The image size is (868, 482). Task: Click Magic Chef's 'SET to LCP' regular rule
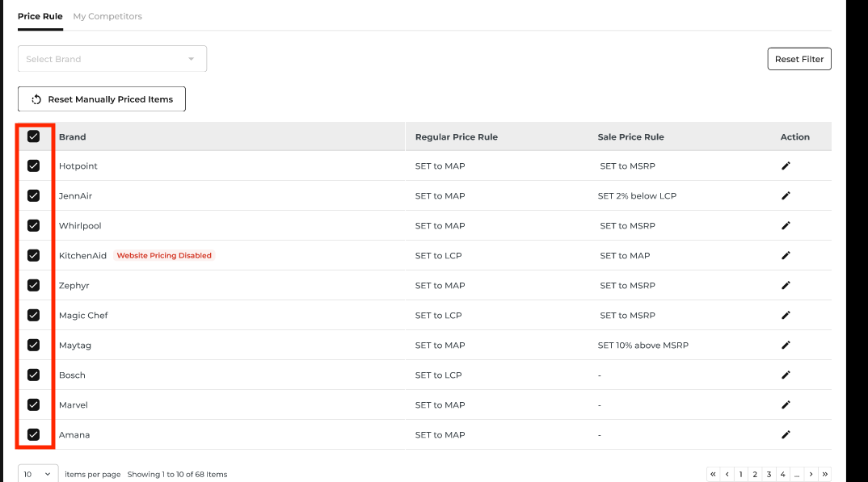click(438, 315)
